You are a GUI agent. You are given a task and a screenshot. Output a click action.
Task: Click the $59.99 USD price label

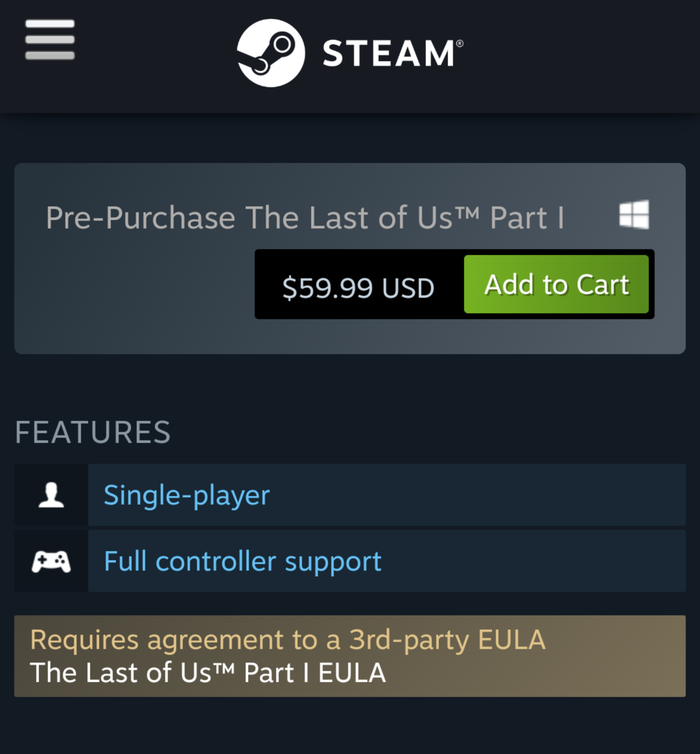(x=358, y=287)
